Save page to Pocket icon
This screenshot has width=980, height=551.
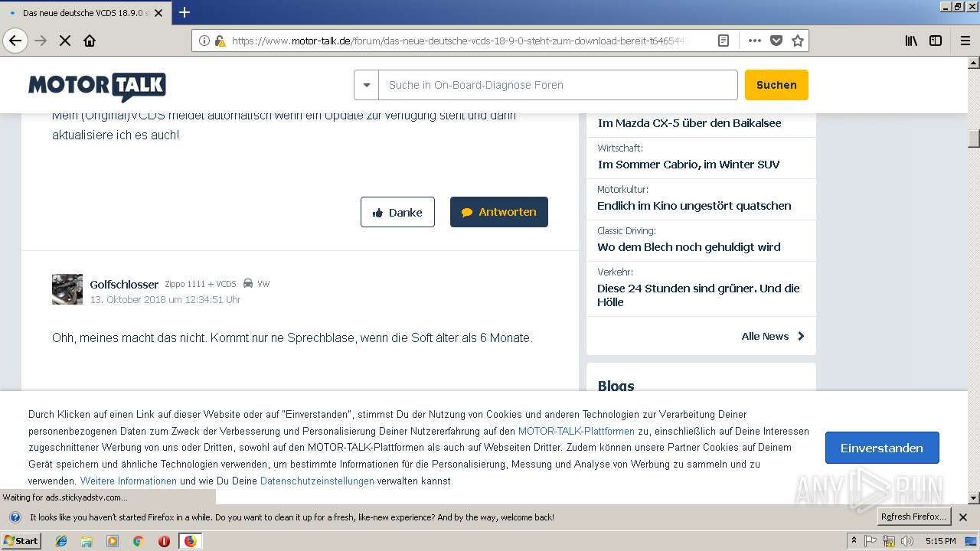(776, 41)
